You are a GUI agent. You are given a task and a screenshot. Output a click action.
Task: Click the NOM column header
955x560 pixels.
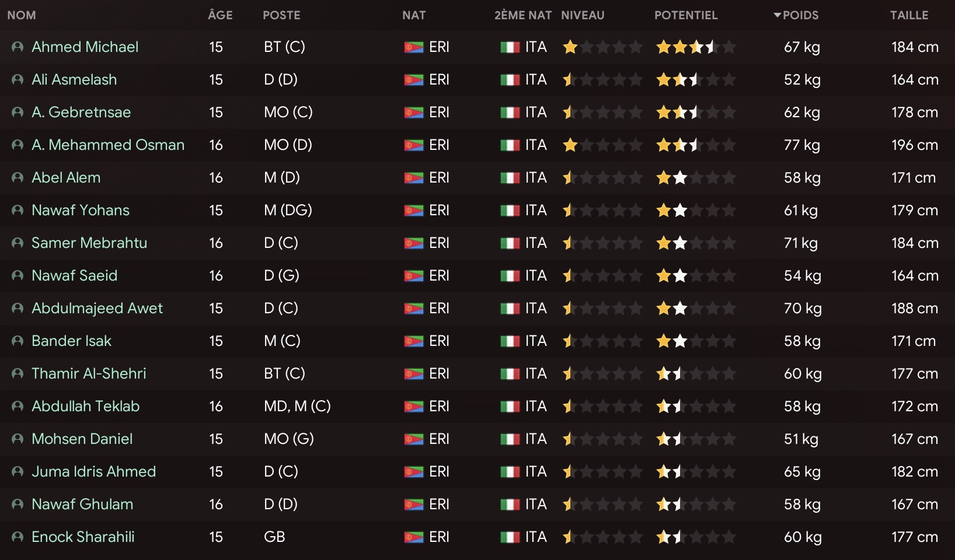pos(22,15)
